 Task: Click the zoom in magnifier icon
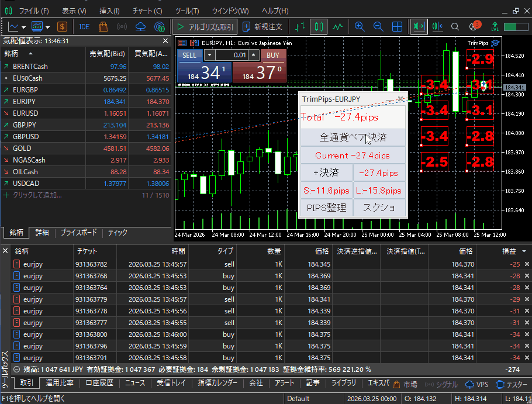360,27
